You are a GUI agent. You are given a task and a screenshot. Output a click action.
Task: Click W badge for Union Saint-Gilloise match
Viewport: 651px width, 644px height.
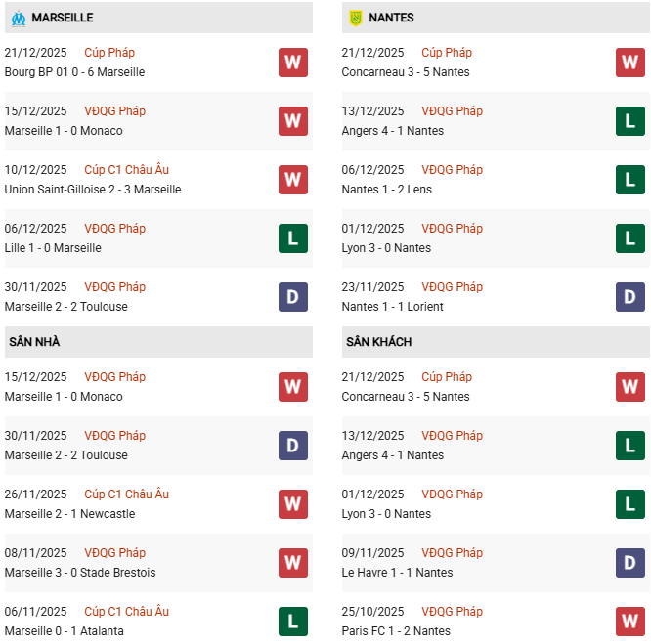(x=293, y=180)
